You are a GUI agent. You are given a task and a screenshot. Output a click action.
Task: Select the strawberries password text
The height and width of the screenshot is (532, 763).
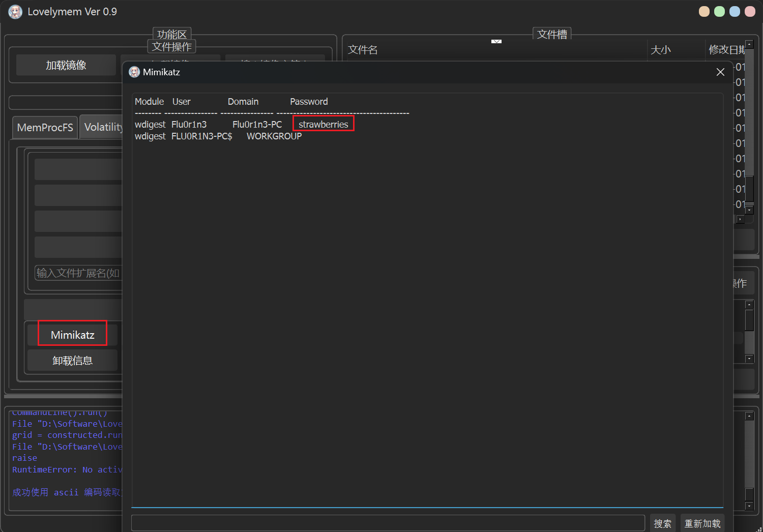coord(324,124)
